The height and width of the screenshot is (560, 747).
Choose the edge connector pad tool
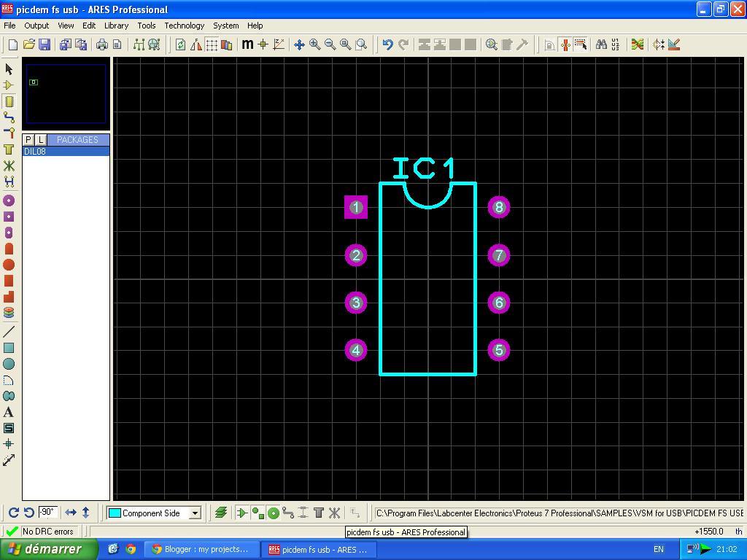[9, 249]
